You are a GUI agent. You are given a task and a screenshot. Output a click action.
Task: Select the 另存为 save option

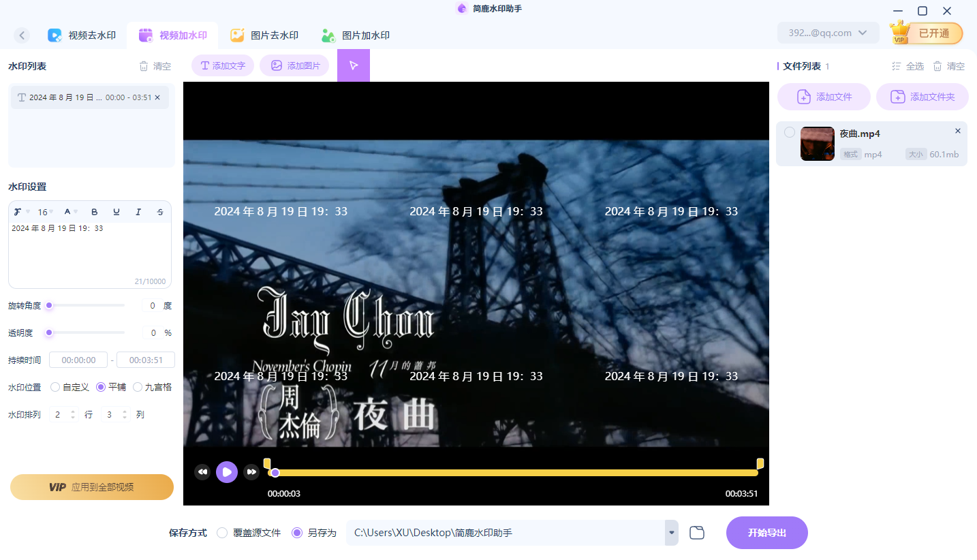[314, 533]
